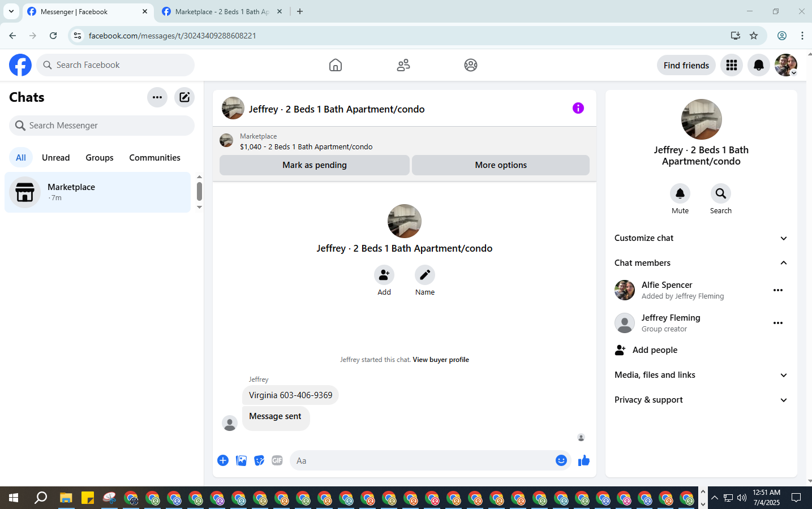This screenshot has height=509, width=812.
Task: Open new browser tab
Action: pyautogui.click(x=300, y=11)
